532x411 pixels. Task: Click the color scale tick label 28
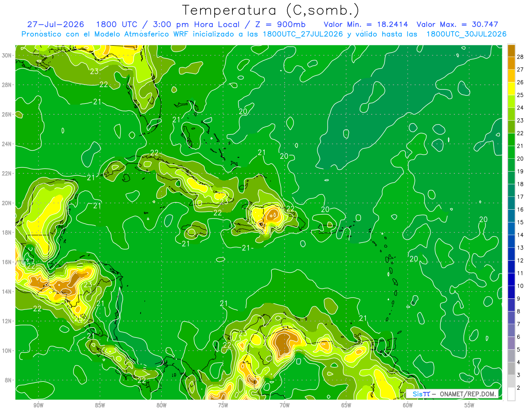[520, 56]
